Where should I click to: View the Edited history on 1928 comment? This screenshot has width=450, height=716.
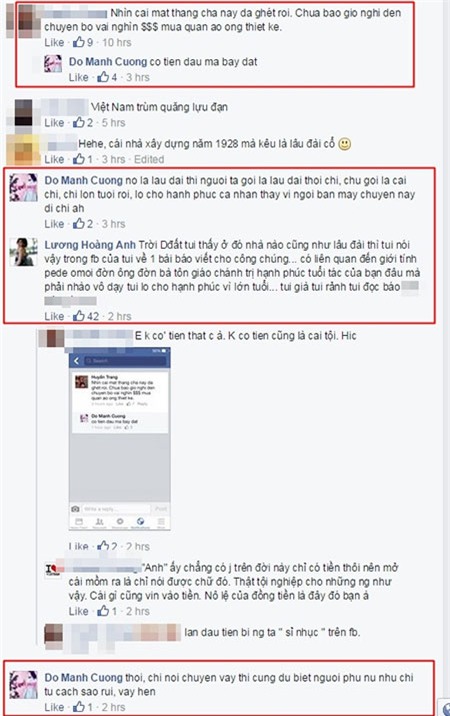tap(149, 159)
